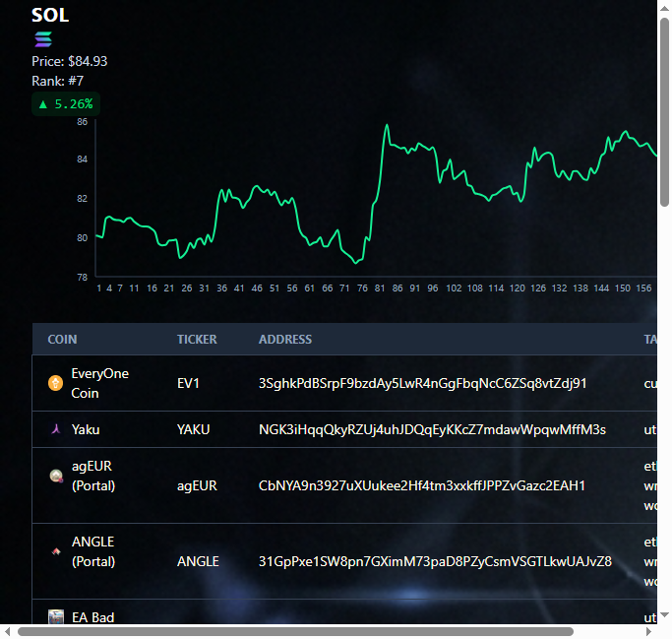
Task: Click the horizontal scrollbar left arrow
Action: (7, 632)
